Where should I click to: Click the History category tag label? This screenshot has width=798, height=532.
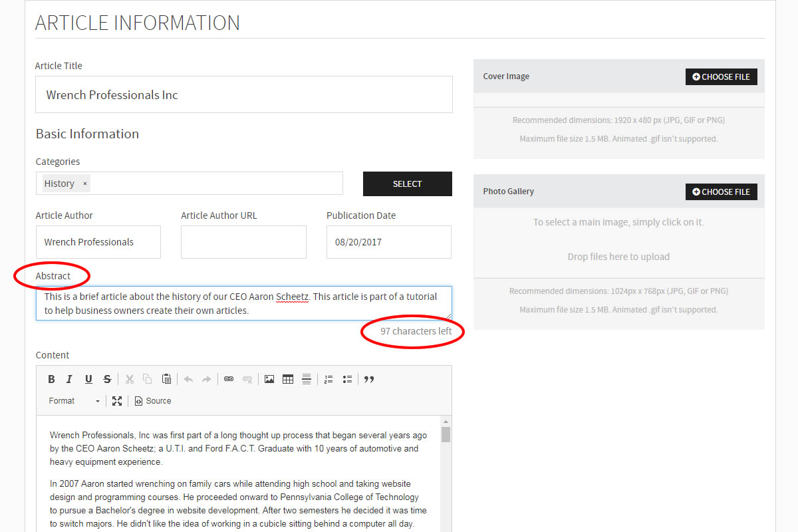pos(59,184)
